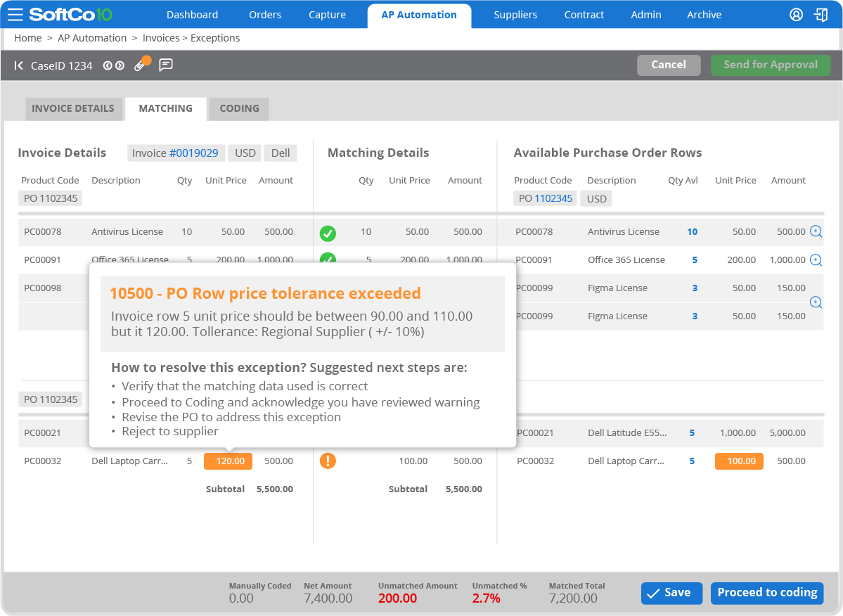Go back using the first-case arrow icon

[x=19, y=65]
